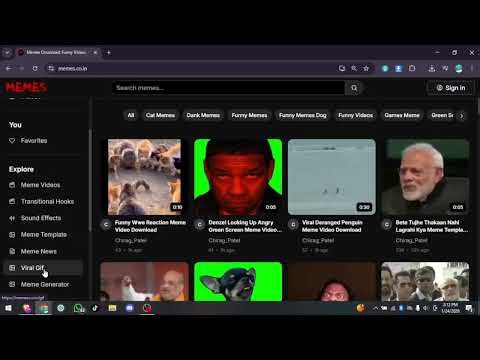
Task: Open WhatsApp from the taskbar
Action: coord(78,308)
